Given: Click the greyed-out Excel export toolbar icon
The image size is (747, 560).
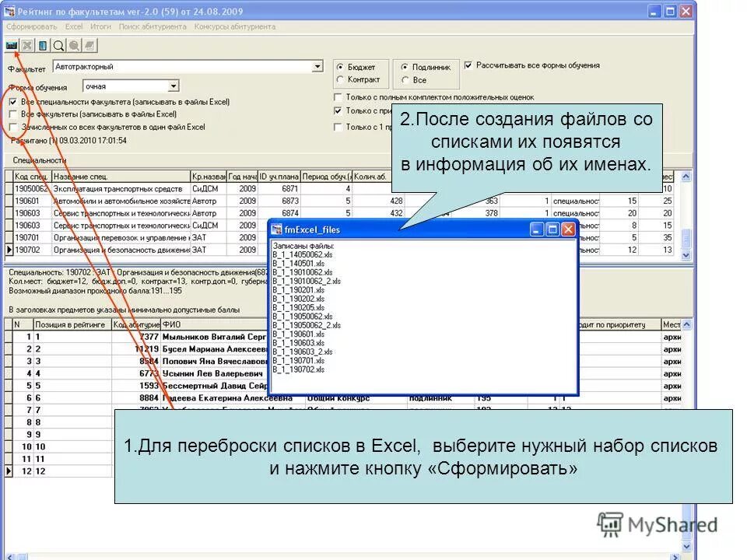Looking at the screenshot, I should pyautogui.click(x=27, y=46).
